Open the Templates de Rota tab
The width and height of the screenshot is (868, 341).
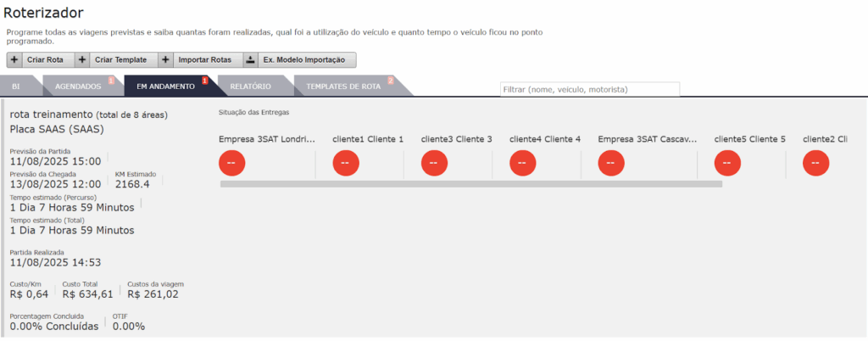coord(343,87)
